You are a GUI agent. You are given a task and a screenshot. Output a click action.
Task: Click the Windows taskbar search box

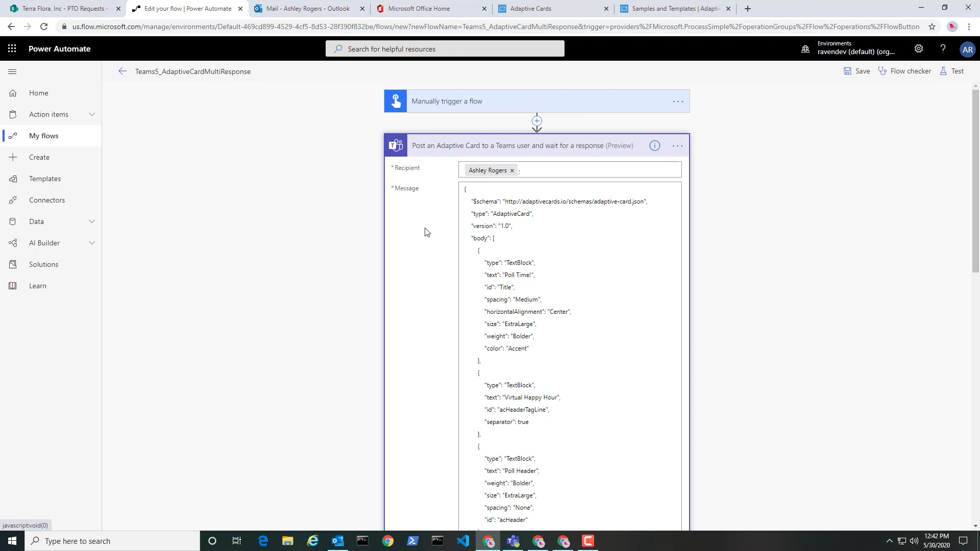[112, 541]
